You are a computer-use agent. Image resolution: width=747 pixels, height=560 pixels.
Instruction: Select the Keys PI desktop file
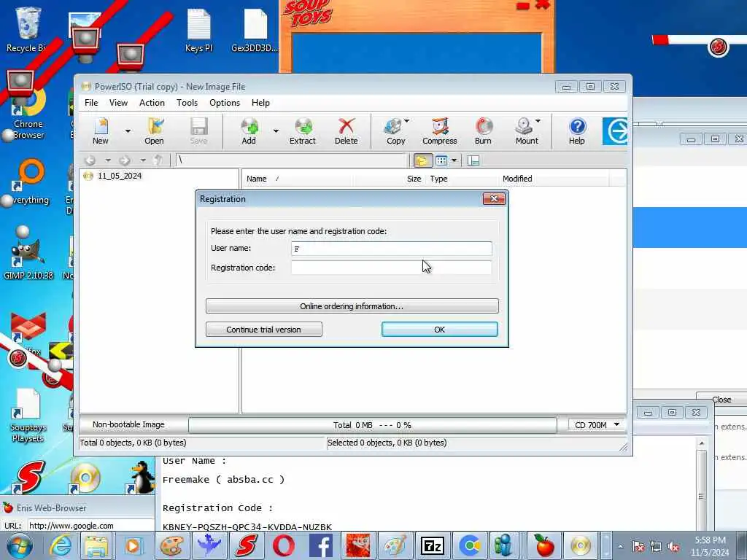(x=198, y=29)
